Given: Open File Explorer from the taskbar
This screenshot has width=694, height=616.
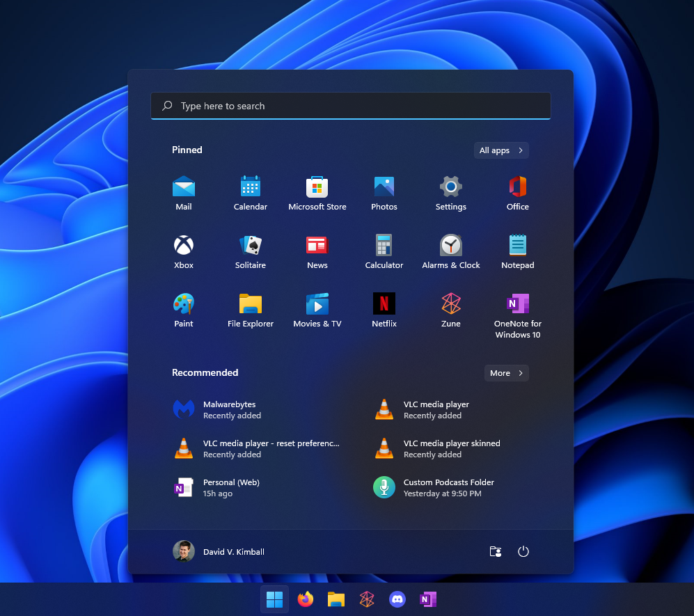Looking at the screenshot, I should pos(336,599).
